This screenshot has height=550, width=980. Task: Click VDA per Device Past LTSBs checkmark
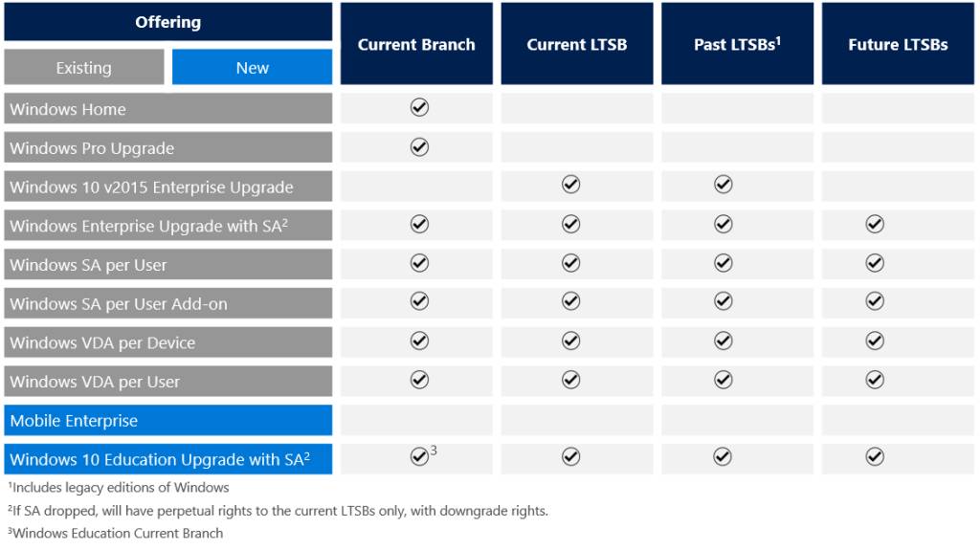tap(724, 341)
